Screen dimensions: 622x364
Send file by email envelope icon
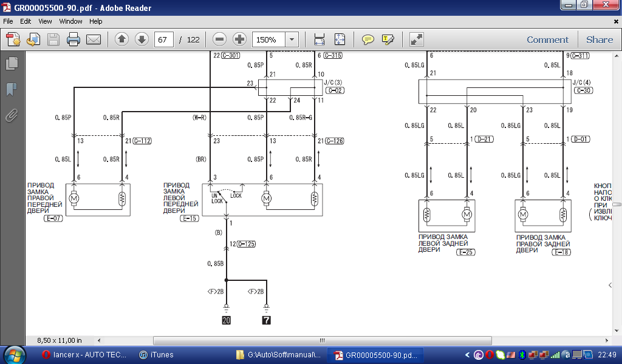click(94, 39)
